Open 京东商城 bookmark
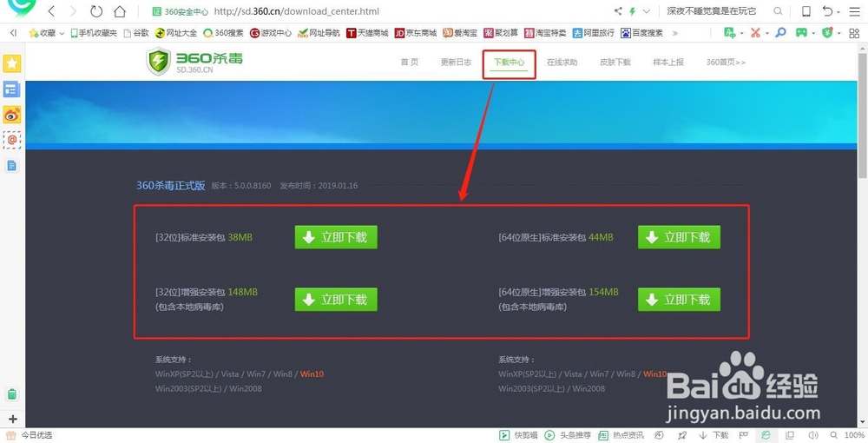Screen dimensions: 868x443 click(x=415, y=33)
